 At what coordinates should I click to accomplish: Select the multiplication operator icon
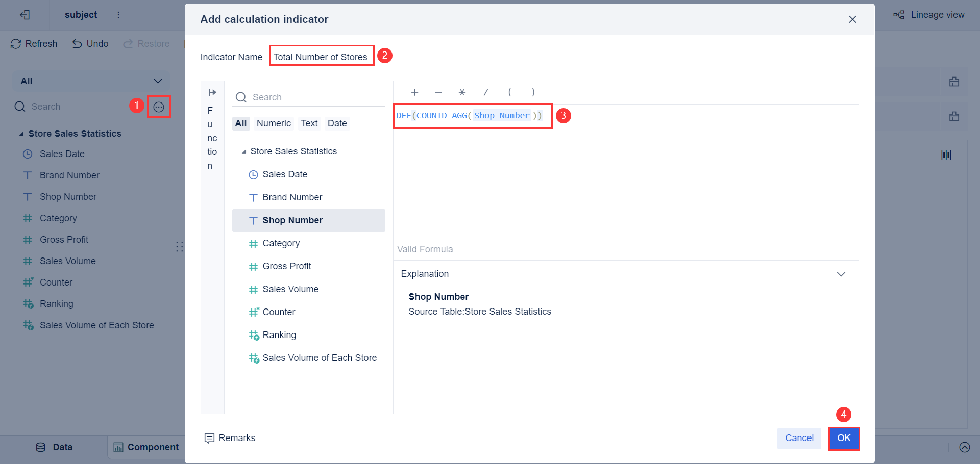click(x=462, y=92)
